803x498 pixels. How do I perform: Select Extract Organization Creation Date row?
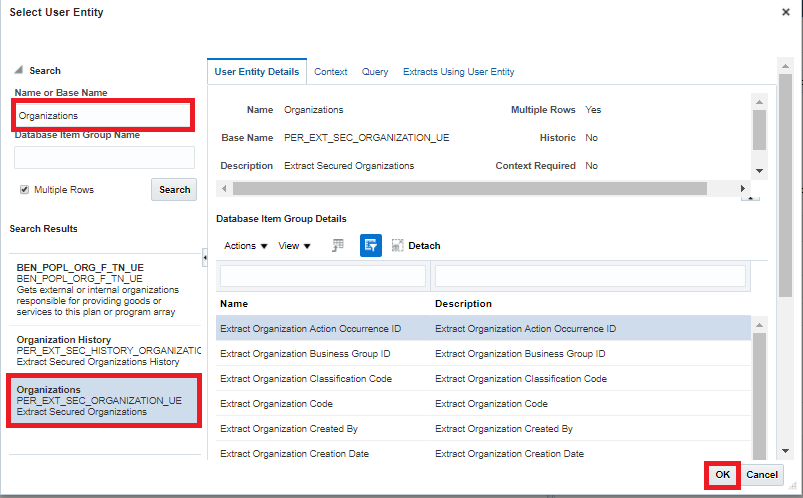[483, 453]
